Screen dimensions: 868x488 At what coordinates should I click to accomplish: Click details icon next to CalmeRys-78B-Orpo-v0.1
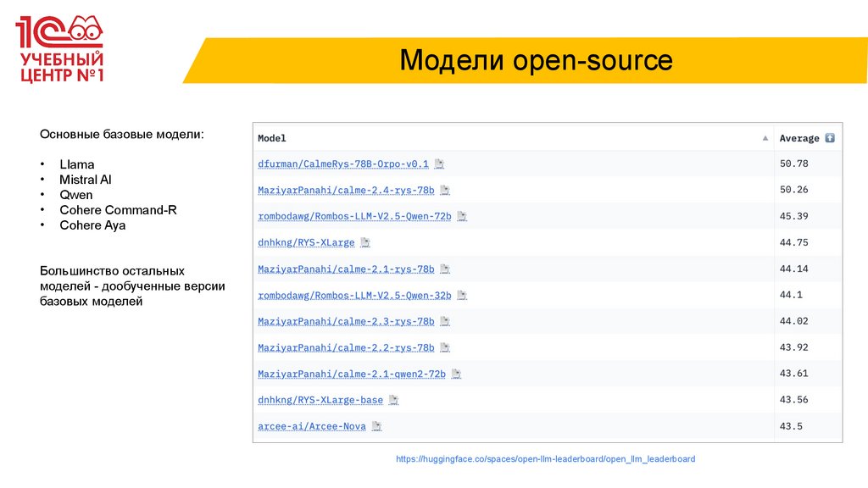click(x=439, y=164)
